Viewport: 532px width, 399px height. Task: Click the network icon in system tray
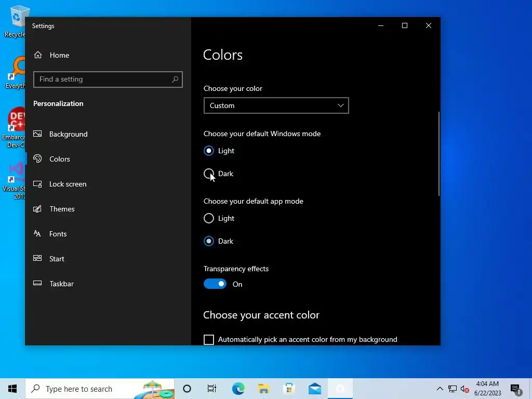[x=453, y=389]
